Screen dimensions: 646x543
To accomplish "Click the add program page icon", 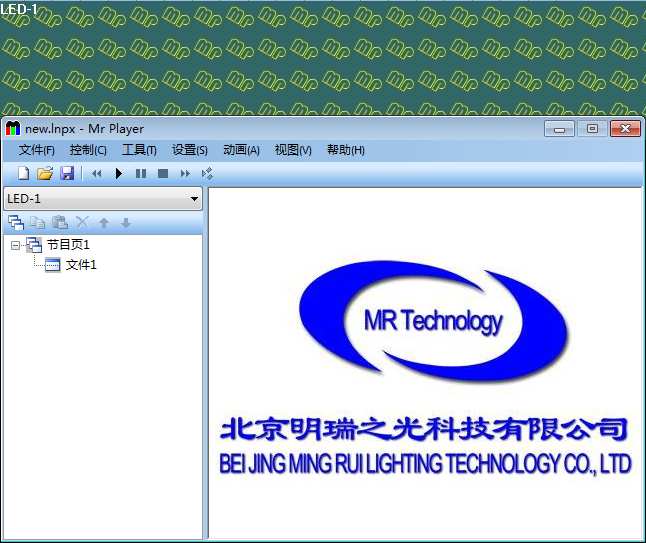I will (x=16, y=223).
